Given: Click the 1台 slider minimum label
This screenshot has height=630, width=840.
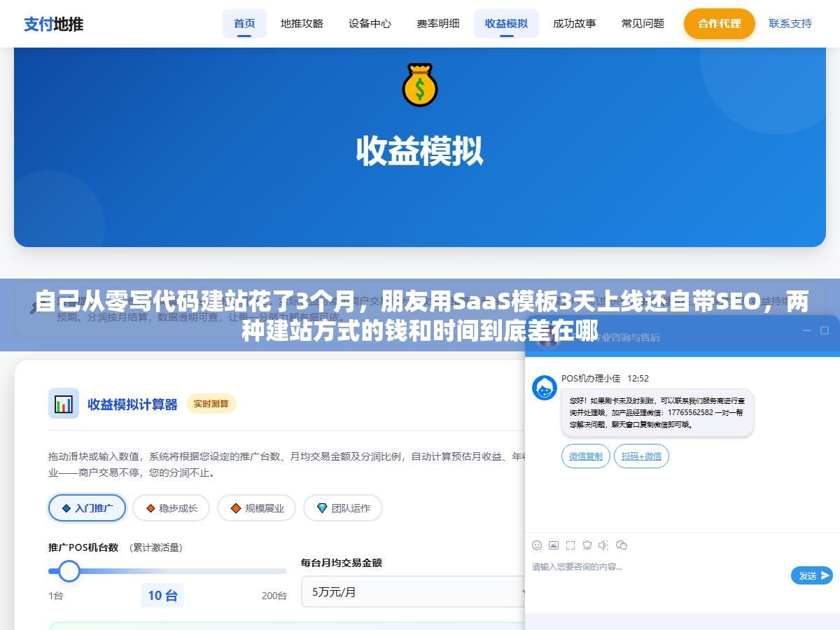Looking at the screenshot, I should pyautogui.click(x=56, y=596).
